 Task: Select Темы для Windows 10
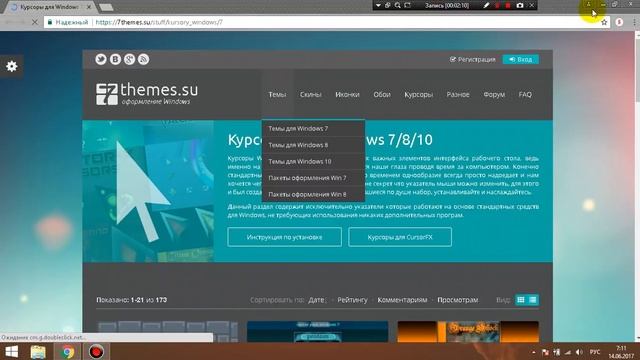(x=313, y=161)
